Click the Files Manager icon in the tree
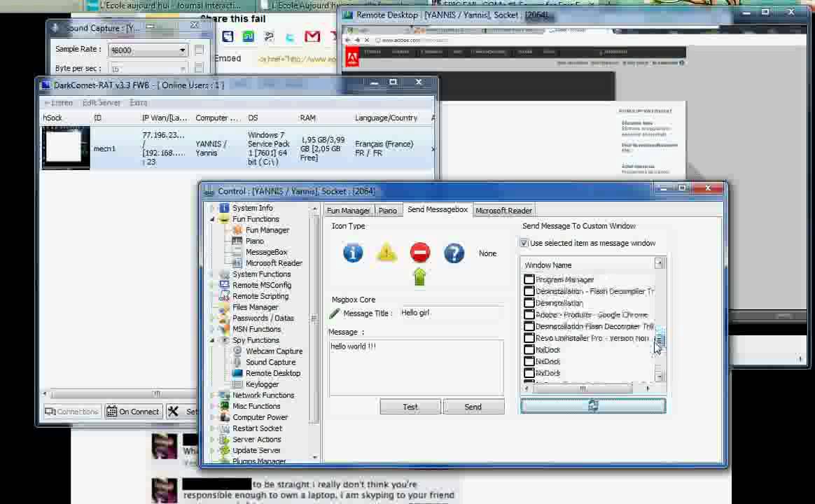The image size is (815, 504). (225, 307)
